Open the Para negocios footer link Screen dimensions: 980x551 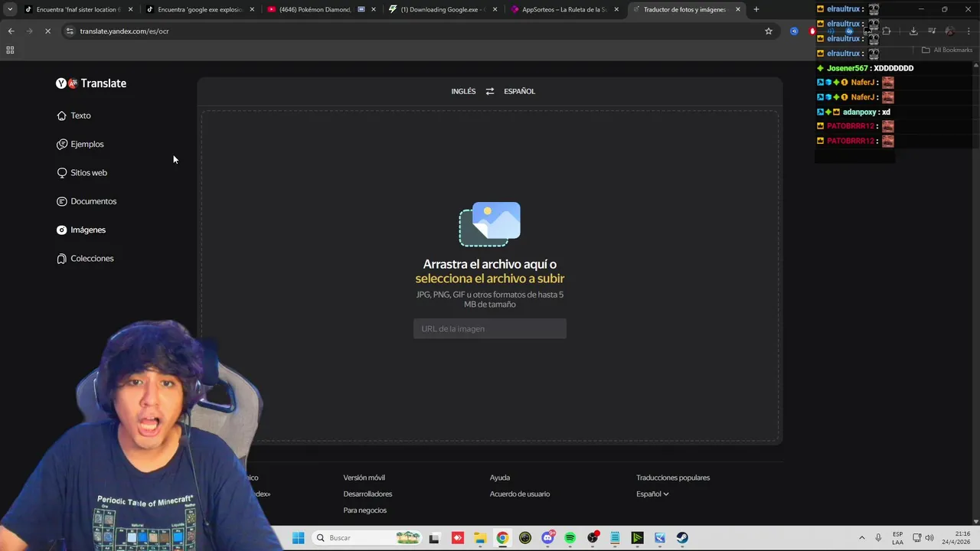[x=365, y=510]
